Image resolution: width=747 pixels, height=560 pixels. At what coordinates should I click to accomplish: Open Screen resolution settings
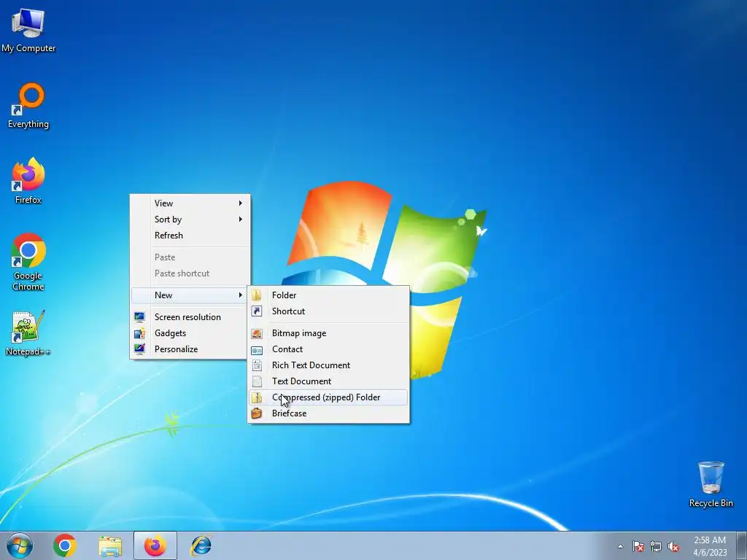coord(190,317)
